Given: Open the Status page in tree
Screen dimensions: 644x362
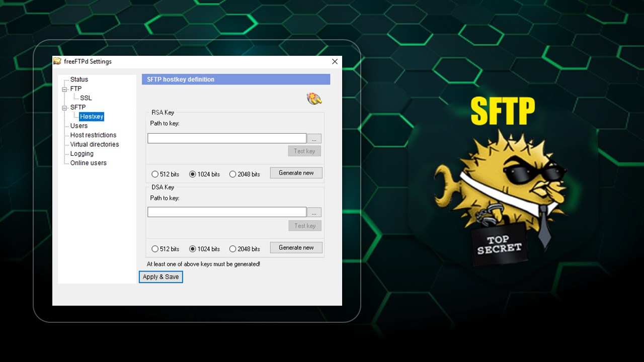Looking at the screenshot, I should (x=79, y=79).
